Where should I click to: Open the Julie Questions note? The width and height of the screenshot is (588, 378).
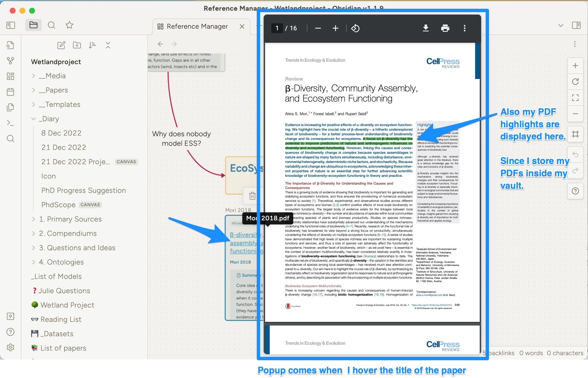tap(64, 291)
